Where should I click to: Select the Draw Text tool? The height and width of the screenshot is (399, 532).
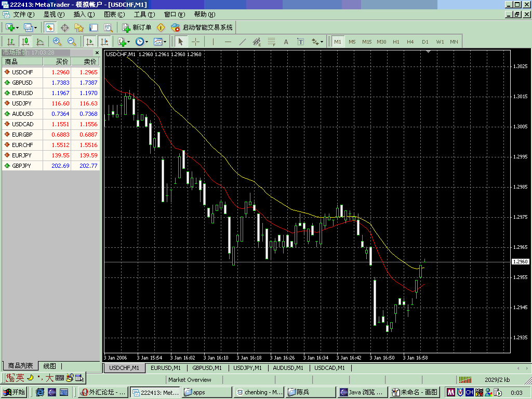click(x=286, y=41)
